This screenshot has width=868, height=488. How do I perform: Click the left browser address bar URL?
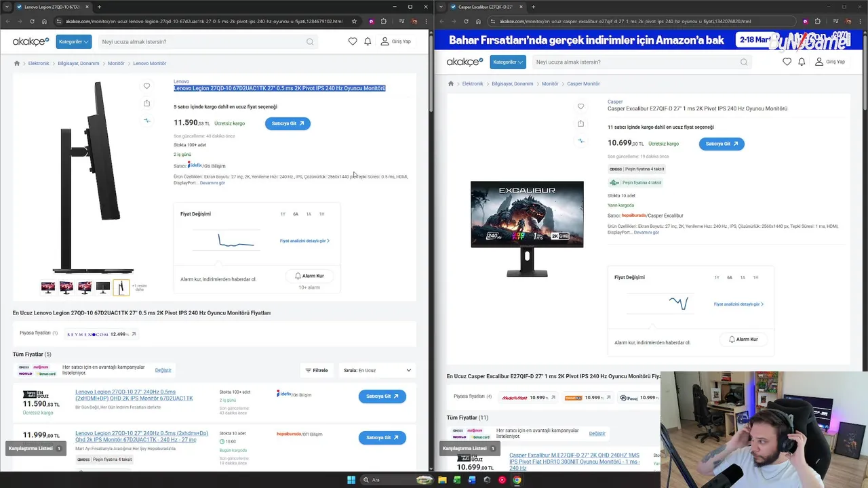[203, 21]
